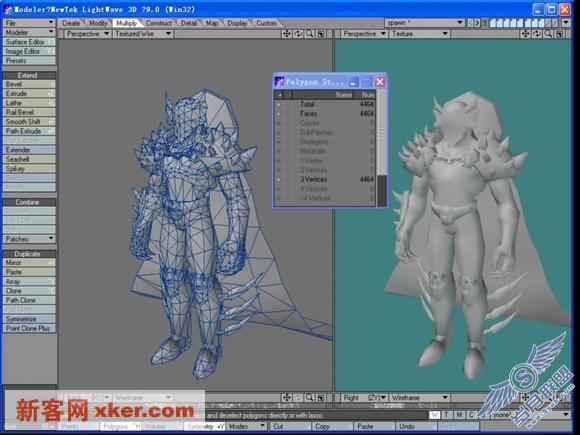Click the Polygon Statistics window title icon
The image size is (580, 435).
tap(279, 81)
